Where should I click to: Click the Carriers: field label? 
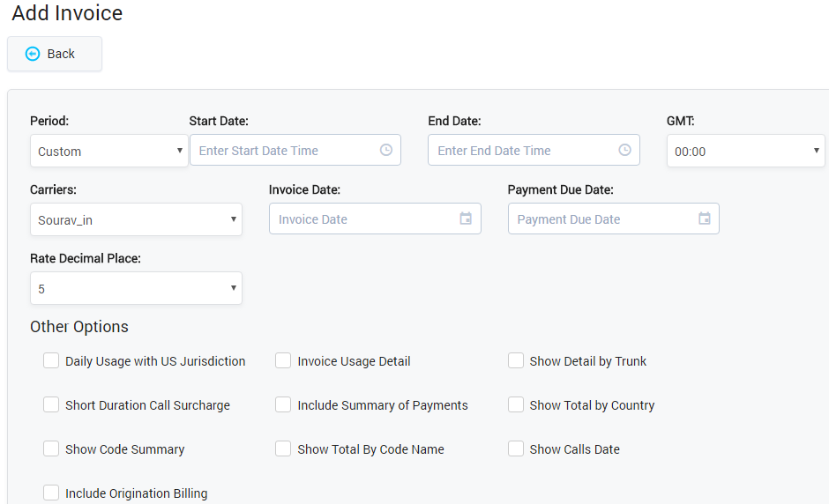(54, 189)
